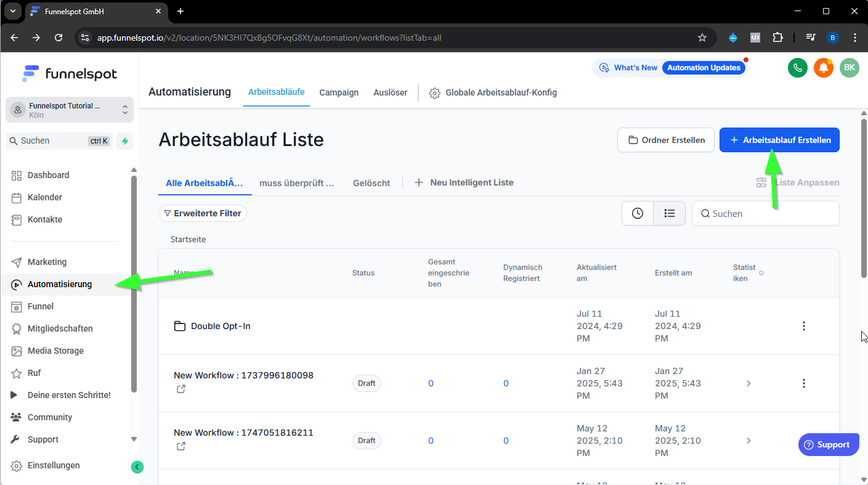Click Gesamt eingeschrieben count for workflow 1737996180098
Viewport: 868px width, 485px height.
431,383
